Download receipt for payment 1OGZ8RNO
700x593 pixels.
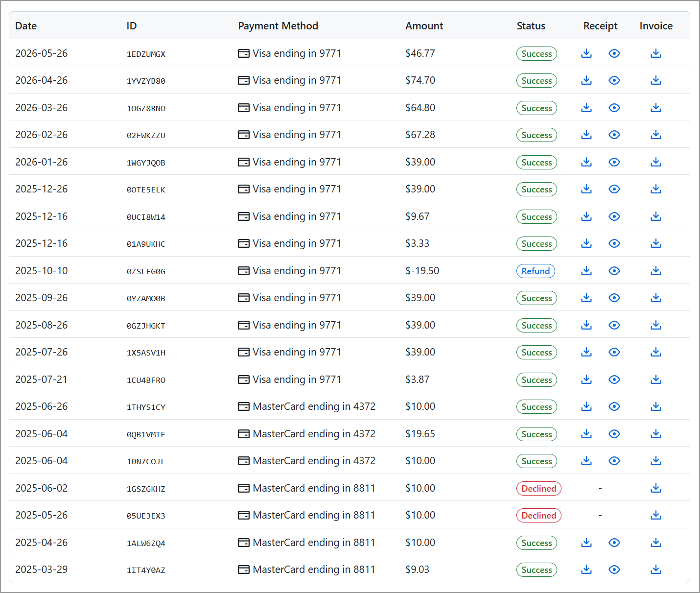click(x=586, y=108)
